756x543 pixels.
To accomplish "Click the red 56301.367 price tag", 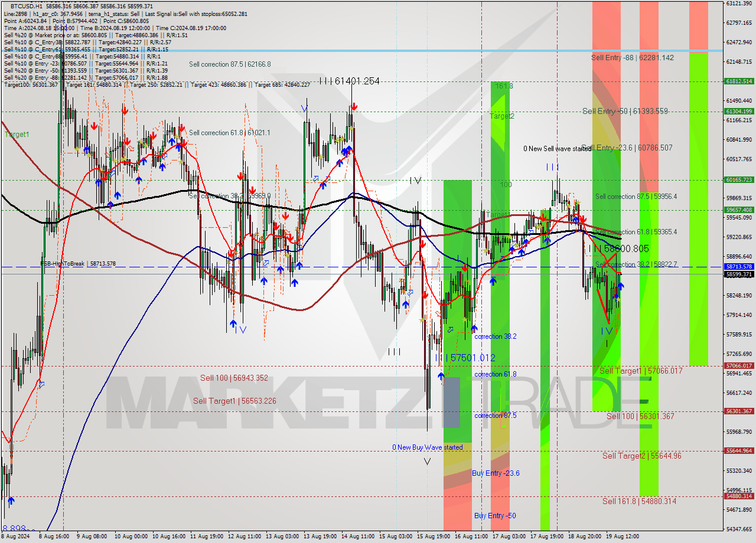I will click(739, 411).
